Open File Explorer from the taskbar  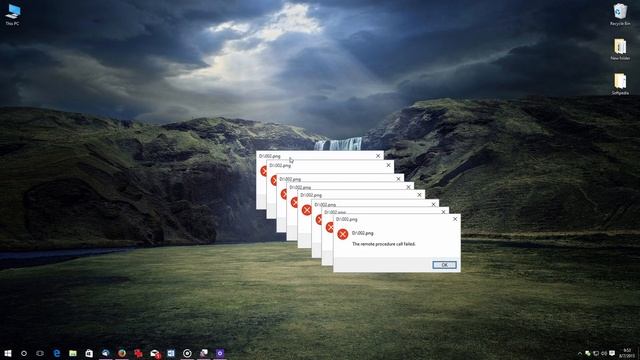73,353
